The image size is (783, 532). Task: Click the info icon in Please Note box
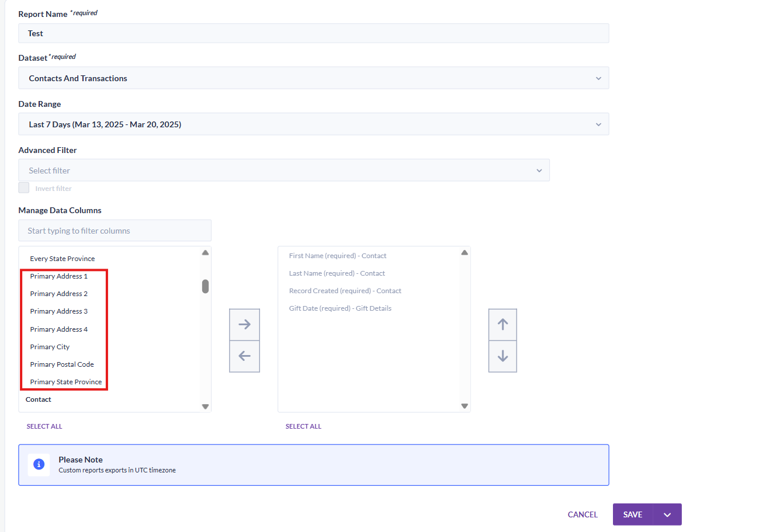39,464
